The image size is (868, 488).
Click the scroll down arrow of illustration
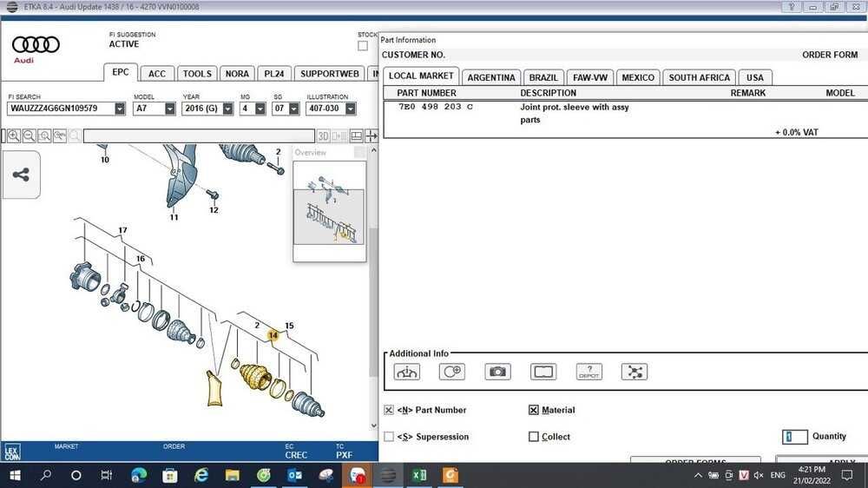point(373,425)
